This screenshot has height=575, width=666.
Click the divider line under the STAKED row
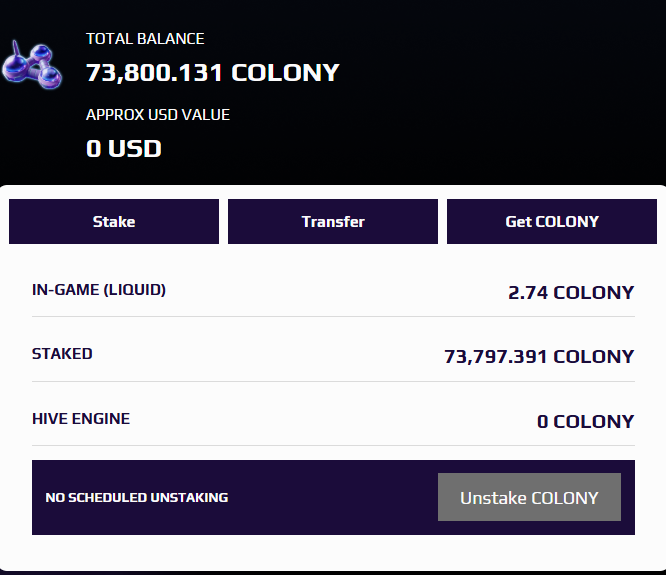[x=333, y=381]
